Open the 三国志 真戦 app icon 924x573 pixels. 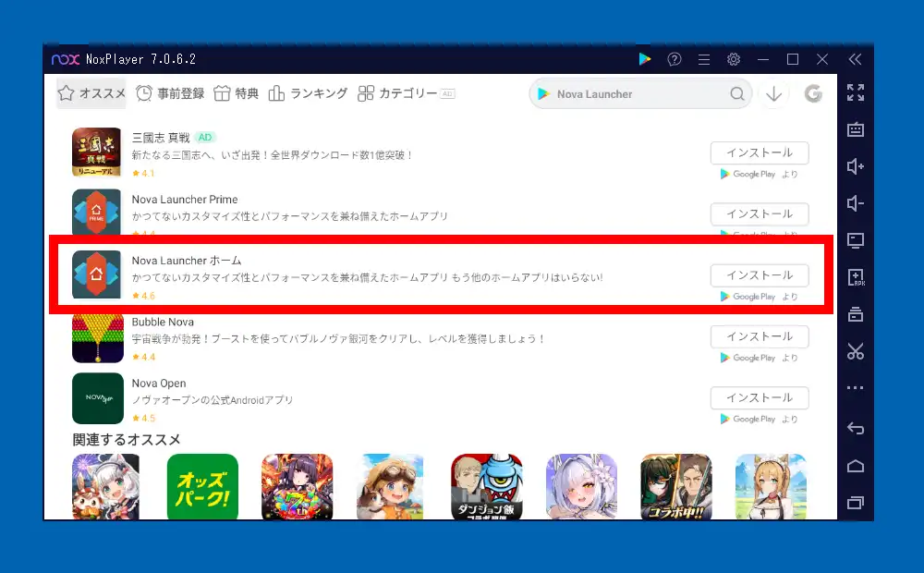[x=97, y=152]
